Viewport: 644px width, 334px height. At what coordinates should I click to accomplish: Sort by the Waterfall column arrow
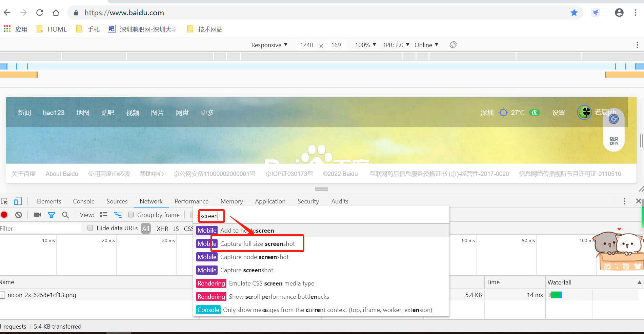pyautogui.click(x=639, y=282)
